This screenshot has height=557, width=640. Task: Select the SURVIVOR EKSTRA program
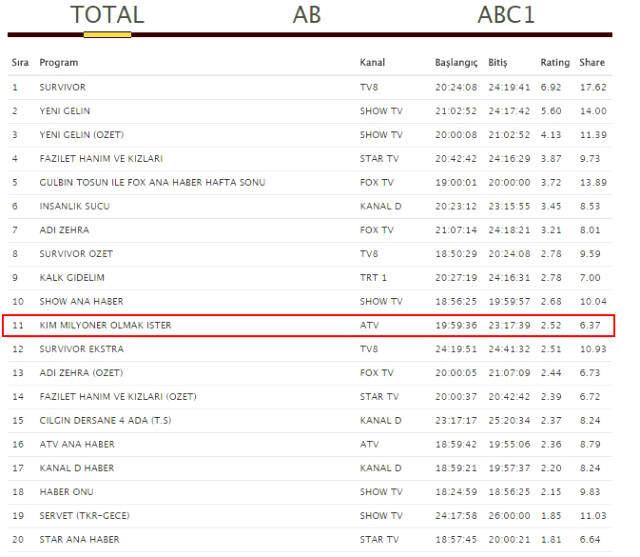81,349
